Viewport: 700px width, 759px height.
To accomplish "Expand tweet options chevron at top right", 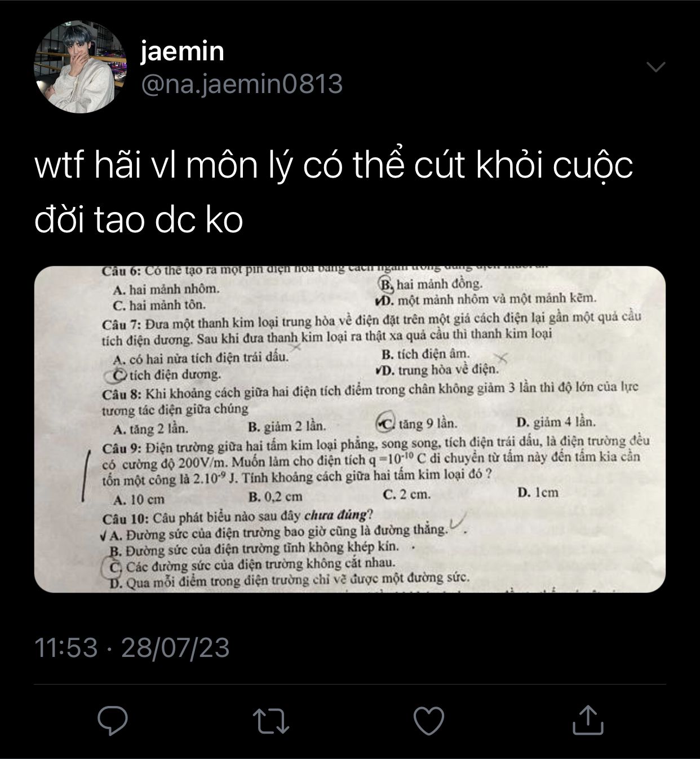I will point(656,67).
